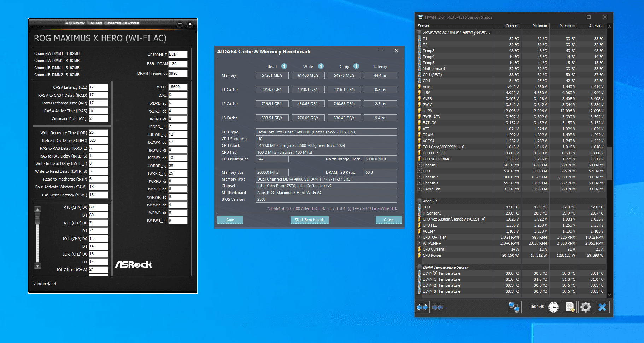Click the Average column header in HWiNFO

click(x=596, y=26)
